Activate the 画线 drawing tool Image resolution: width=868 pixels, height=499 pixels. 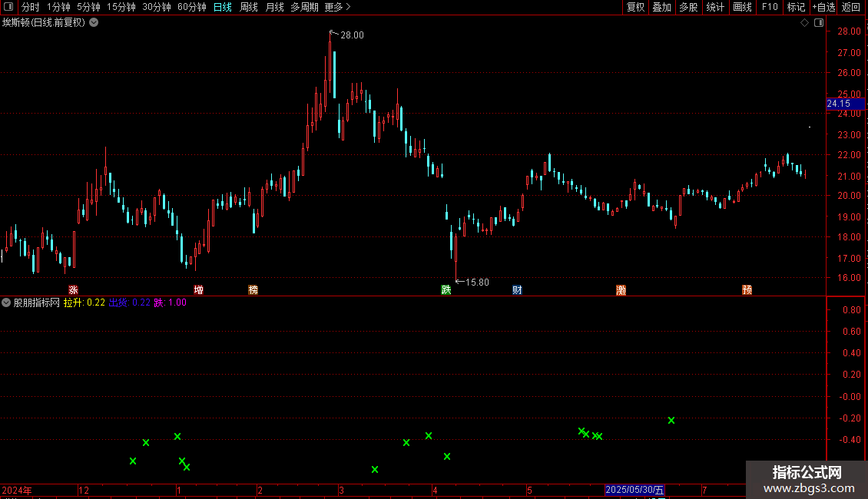pyautogui.click(x=742, y=7)
